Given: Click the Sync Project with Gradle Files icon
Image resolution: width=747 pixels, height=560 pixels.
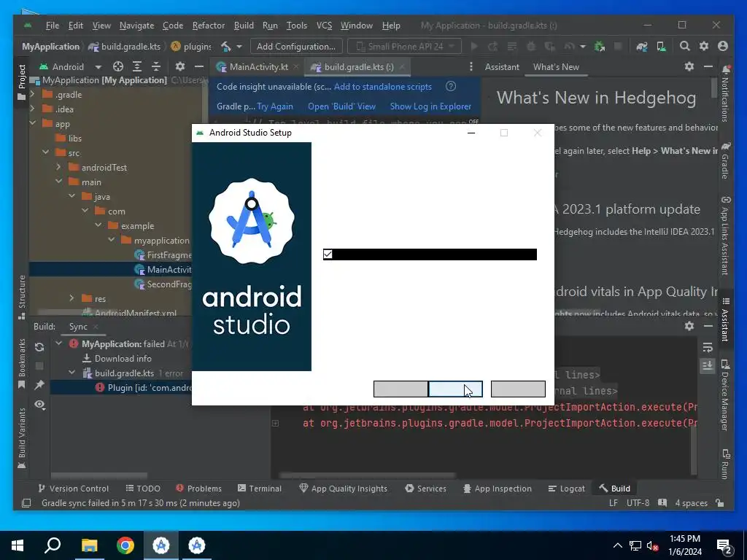Looking at the screenshot, I should point(642,46).
